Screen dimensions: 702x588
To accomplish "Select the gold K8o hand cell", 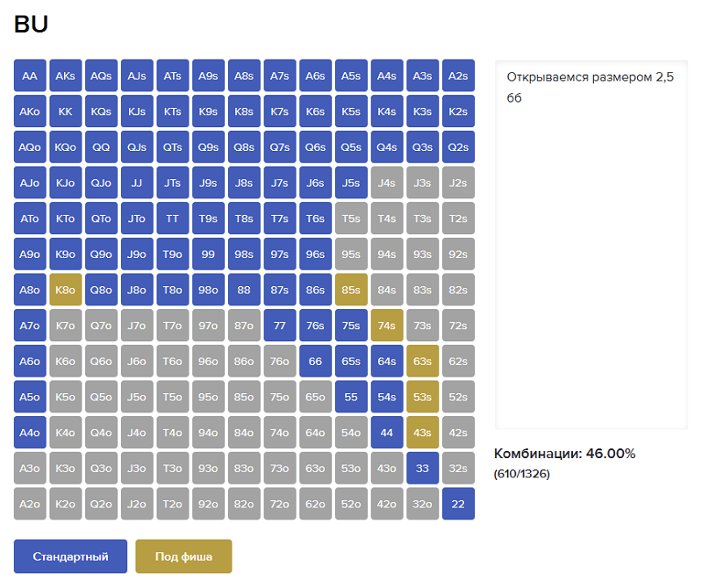I will [66, 290].
